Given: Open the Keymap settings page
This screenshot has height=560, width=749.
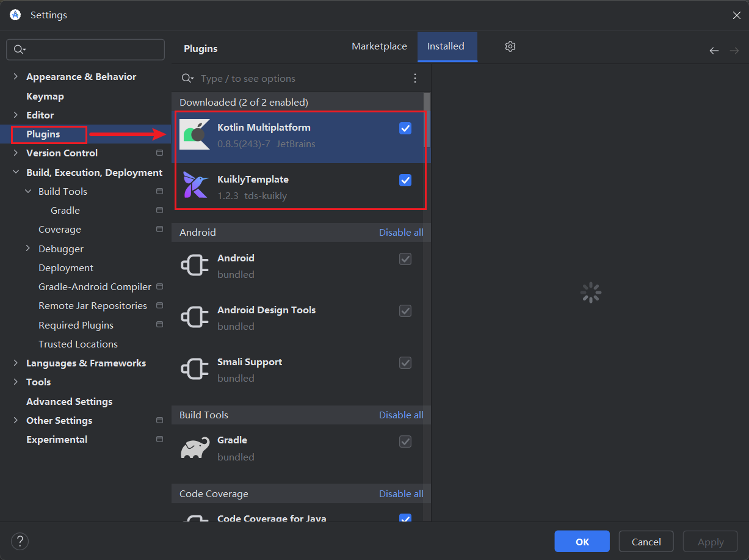Looking at the screenshot, I should coord(45,96).
